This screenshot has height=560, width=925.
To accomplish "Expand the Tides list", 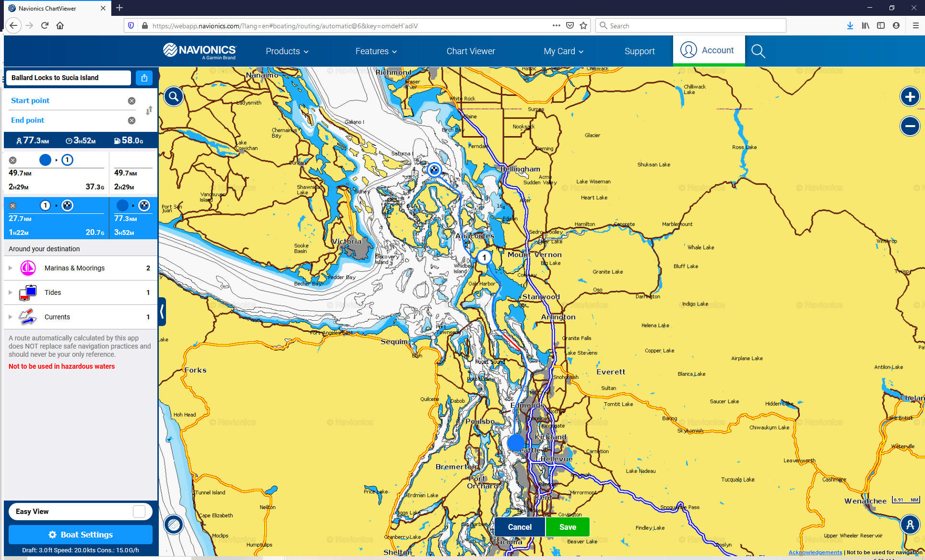I will click(x=10, y=292).
